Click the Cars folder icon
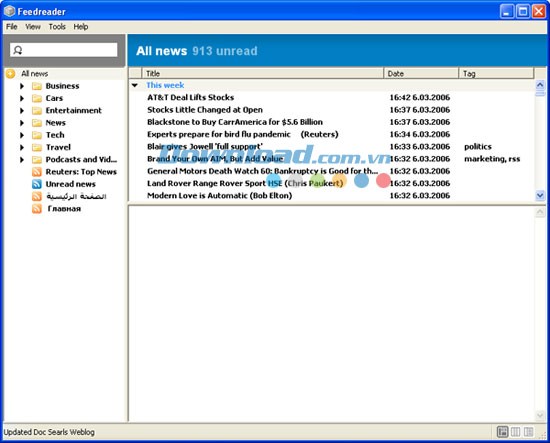 [x=37, y=98]
